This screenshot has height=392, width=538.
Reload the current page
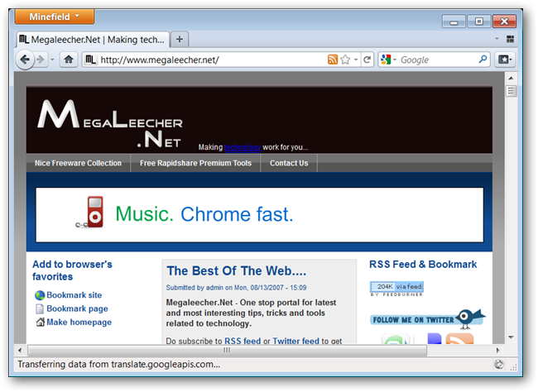tap(367, 60)
